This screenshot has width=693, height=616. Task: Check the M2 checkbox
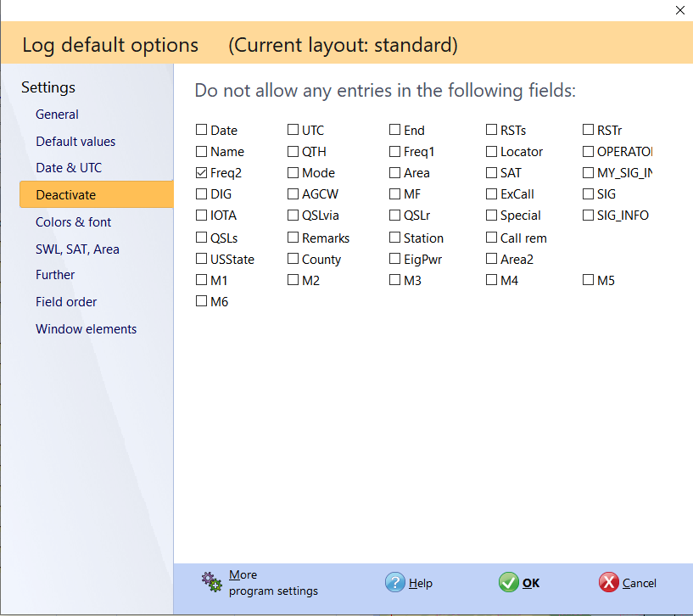pos(293,280)
